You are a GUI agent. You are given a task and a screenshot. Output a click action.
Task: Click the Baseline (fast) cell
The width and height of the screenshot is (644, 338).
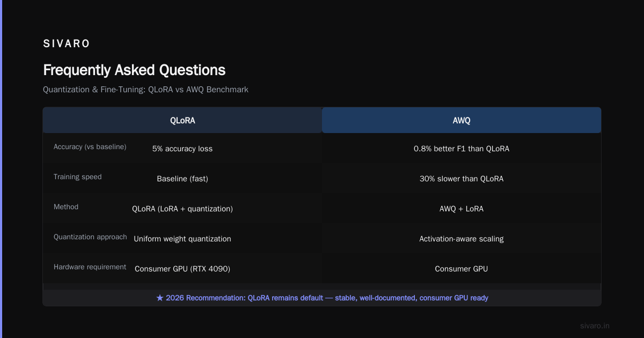(182, 179)
